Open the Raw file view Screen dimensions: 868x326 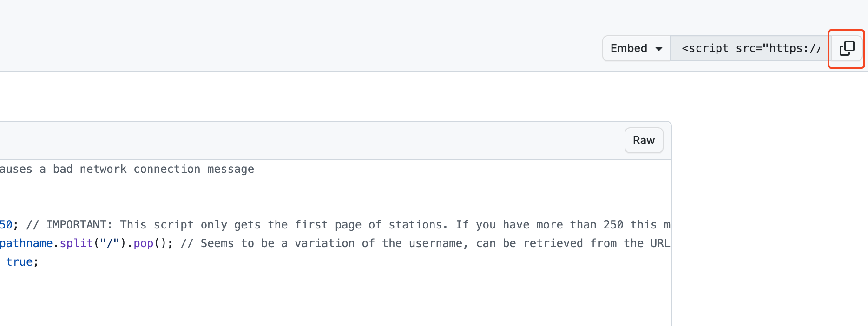[x=644, y=140]
